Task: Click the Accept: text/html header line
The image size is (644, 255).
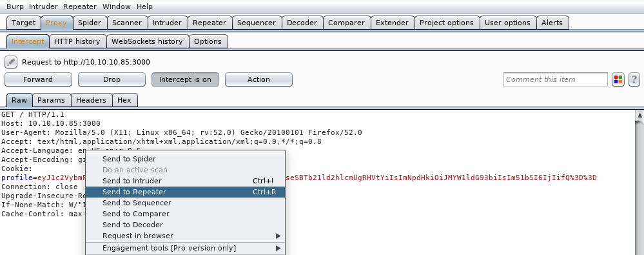Action: coord(161,141)
